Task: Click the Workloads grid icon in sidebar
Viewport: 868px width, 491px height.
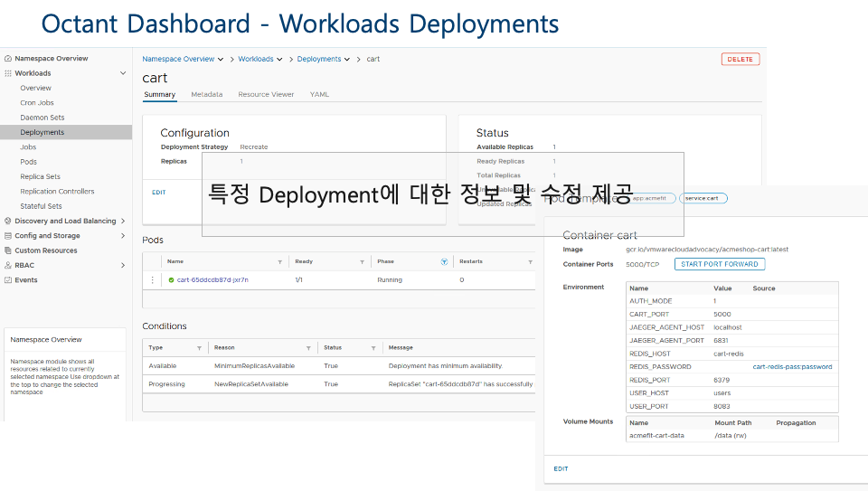Action: [x=8, y=73]
